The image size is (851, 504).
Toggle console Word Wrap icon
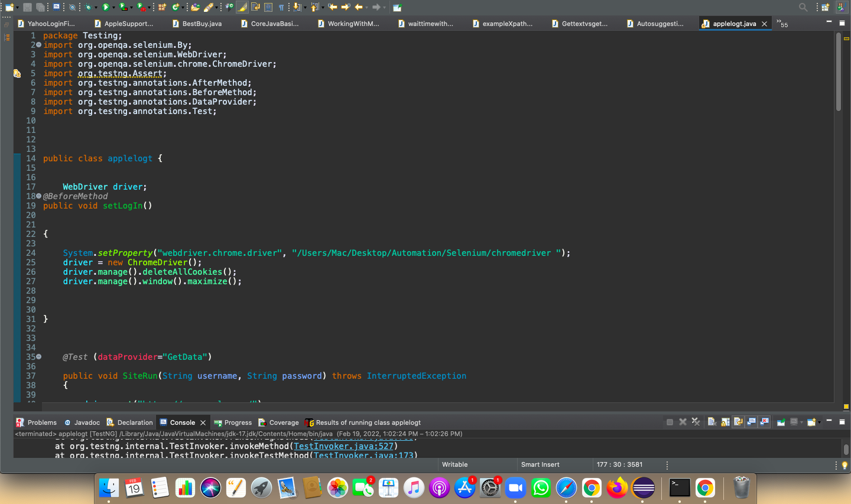point(738,422)
